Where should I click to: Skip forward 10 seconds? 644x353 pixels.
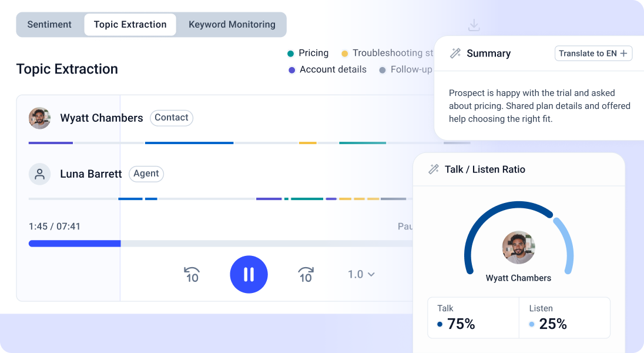point(306,274)
